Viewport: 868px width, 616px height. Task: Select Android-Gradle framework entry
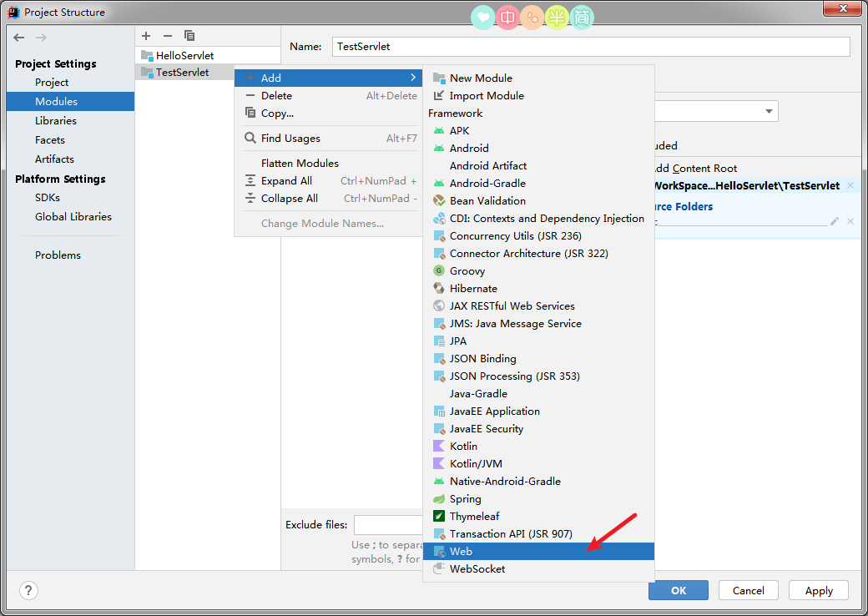538,183
